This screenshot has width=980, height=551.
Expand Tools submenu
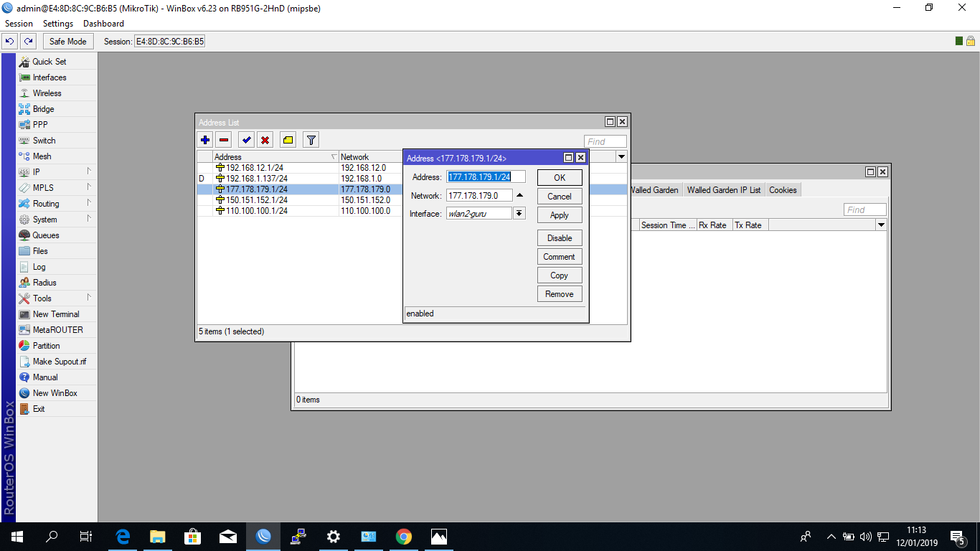tap(57, 298)
